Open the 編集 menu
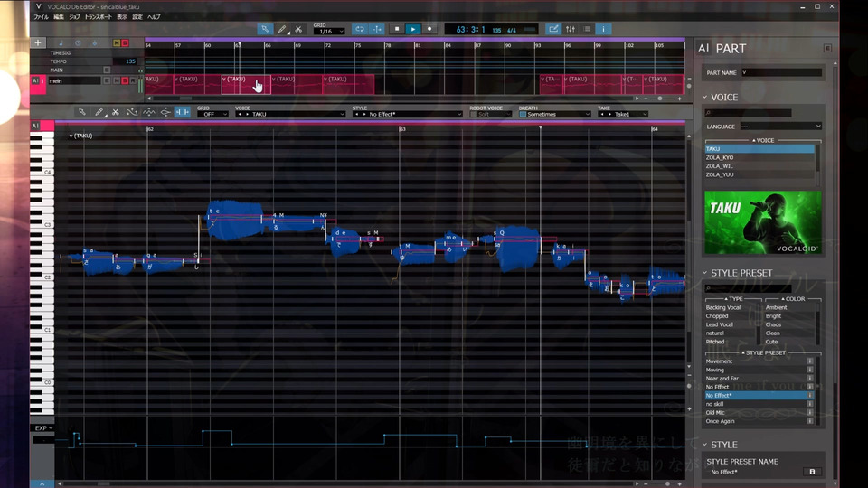The height and width of the screenshot is (488, 868). pyautogui.click(x=59, y=17)
